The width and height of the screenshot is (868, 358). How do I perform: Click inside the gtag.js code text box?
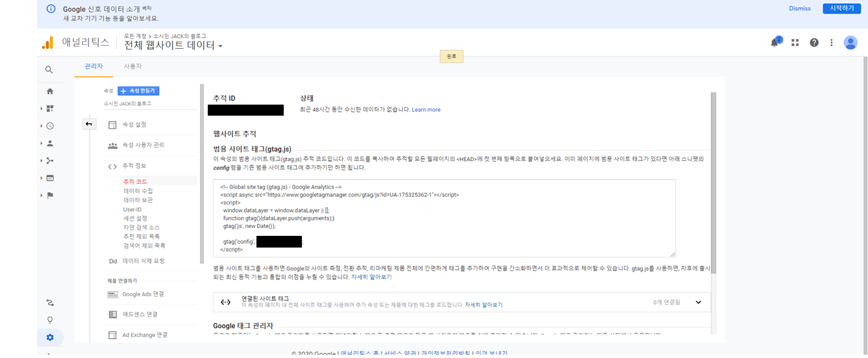click(444, 218)
